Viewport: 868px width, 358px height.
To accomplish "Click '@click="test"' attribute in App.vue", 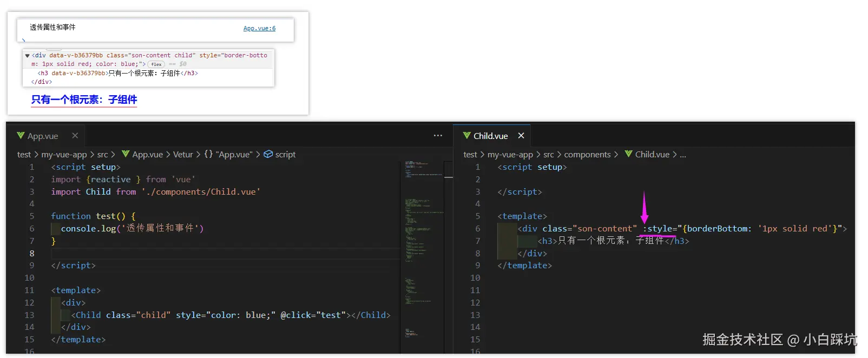I will tap(313, 315).
